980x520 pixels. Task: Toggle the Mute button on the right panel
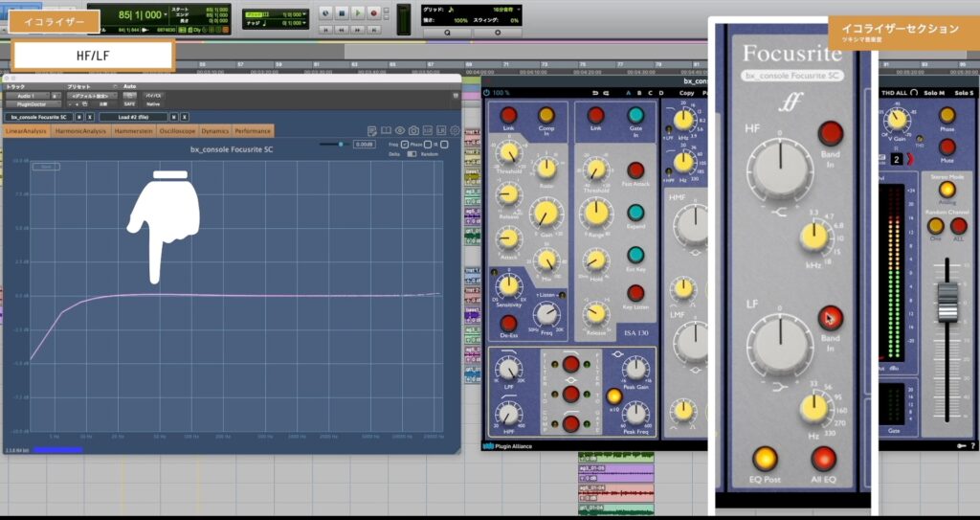click(x=947, y=147)
